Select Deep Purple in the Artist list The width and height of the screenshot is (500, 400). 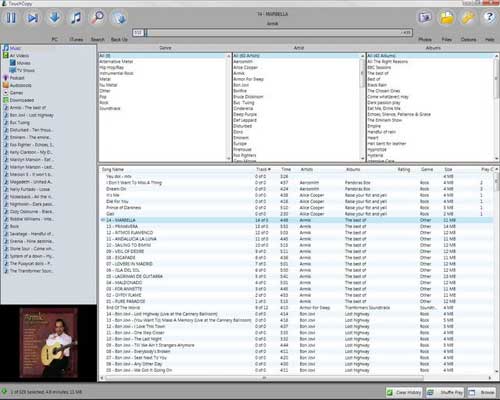(245, 114)
